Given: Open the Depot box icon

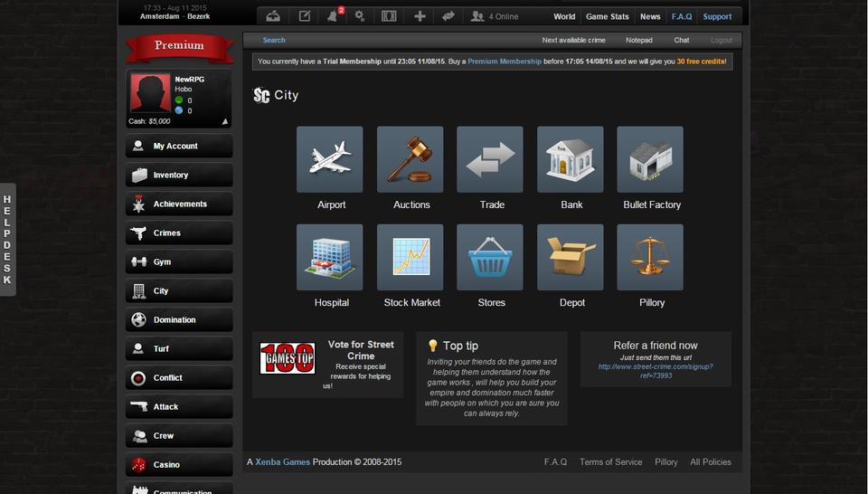Looking at the screenshot, I should (x=571, y=258).
